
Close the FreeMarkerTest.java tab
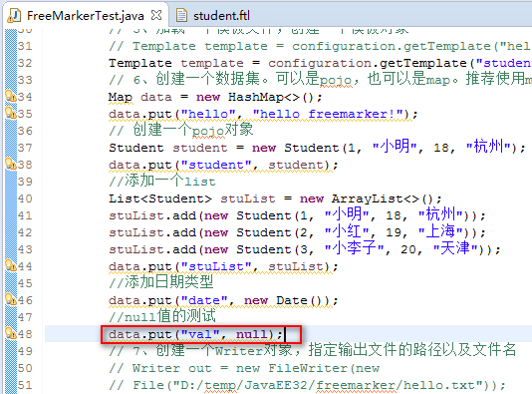coord(156,15)
